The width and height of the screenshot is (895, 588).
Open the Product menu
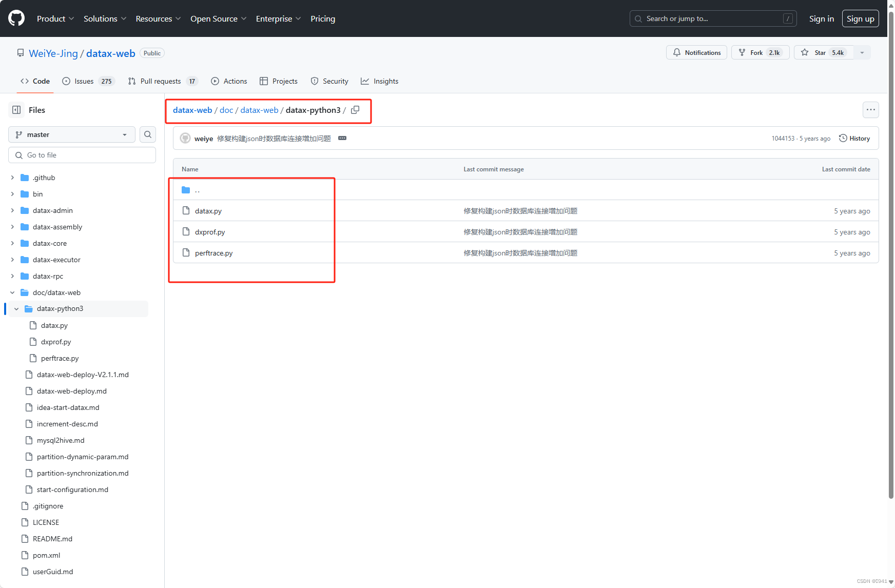coord(55,18)
